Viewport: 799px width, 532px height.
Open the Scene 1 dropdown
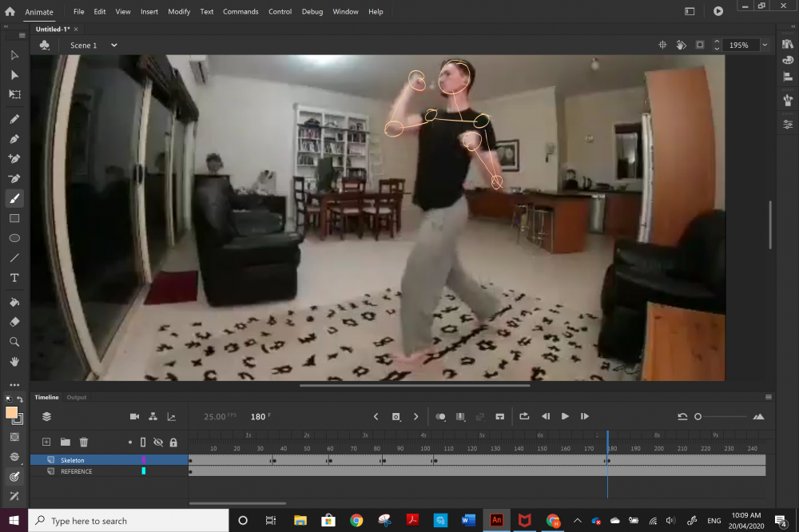pyautogui.click(x=113, y=46)
